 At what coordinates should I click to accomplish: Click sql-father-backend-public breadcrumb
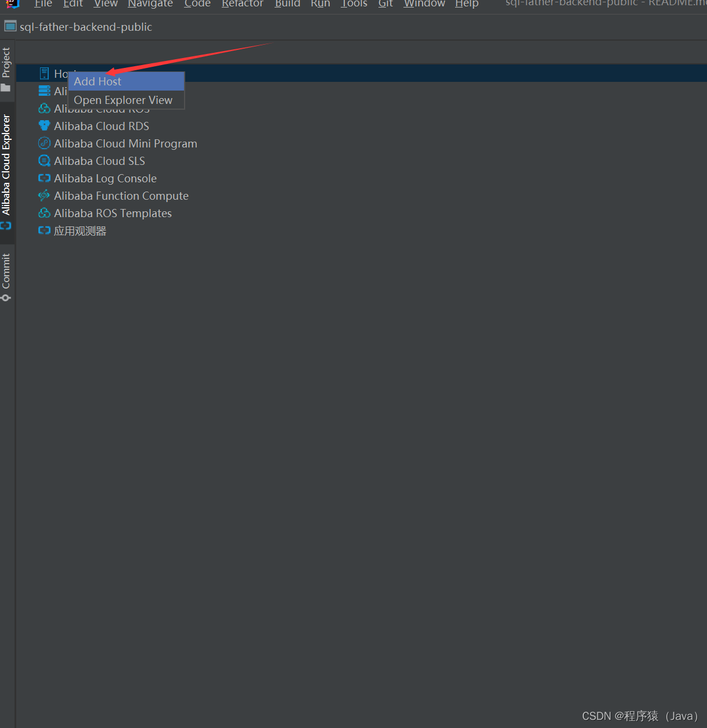(x=86, y=27)
